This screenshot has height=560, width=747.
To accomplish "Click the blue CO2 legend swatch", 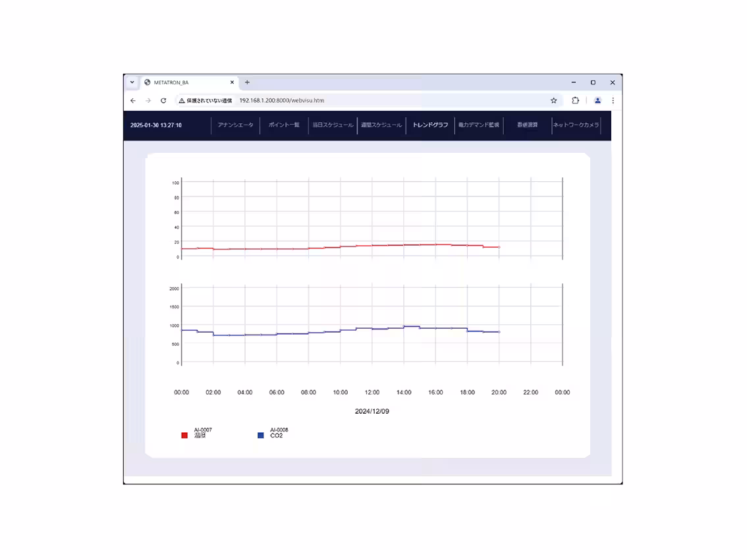I will [261, 435].
